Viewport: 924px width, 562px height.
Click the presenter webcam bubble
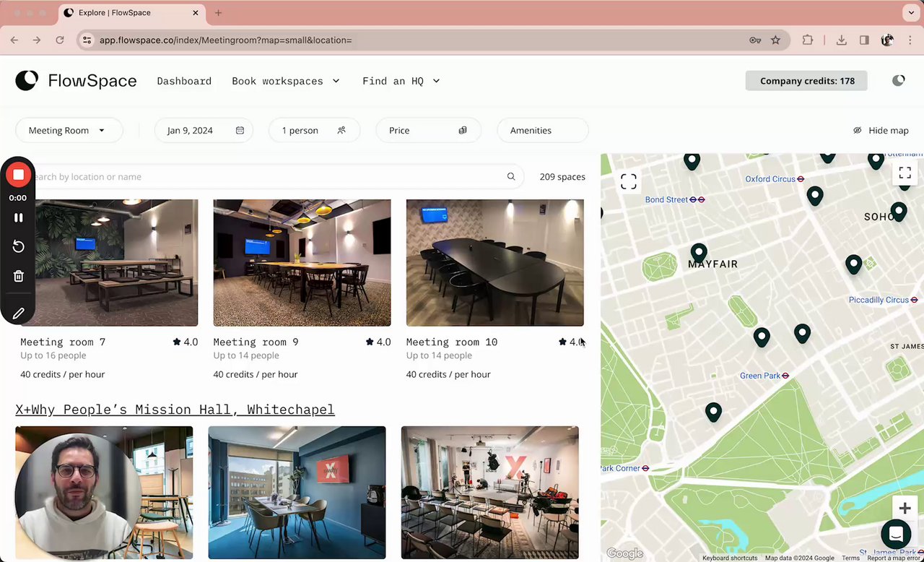click(78, 496)
